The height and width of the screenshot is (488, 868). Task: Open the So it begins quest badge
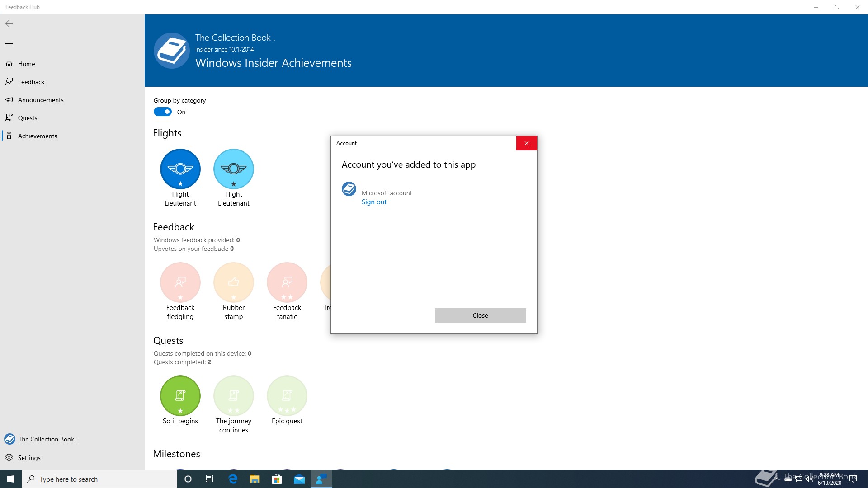coord(180,396)
